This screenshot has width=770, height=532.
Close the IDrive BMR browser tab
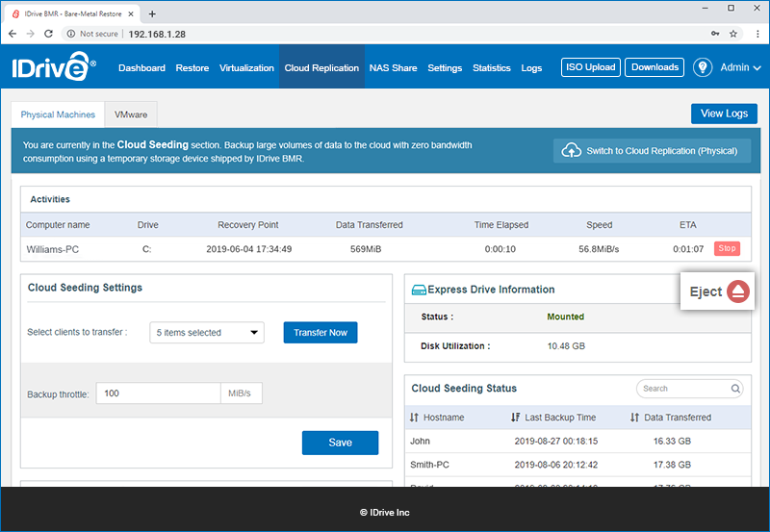[x=131, y=13]
